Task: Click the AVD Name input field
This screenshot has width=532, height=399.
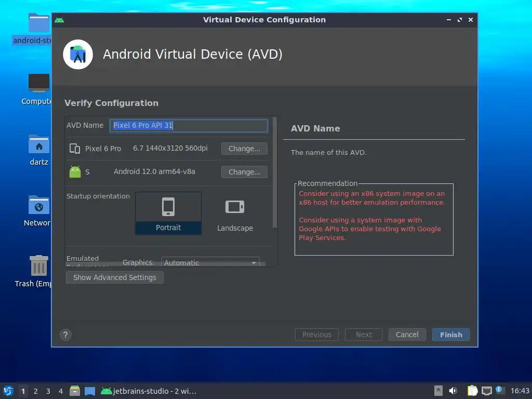Action: 189,126
